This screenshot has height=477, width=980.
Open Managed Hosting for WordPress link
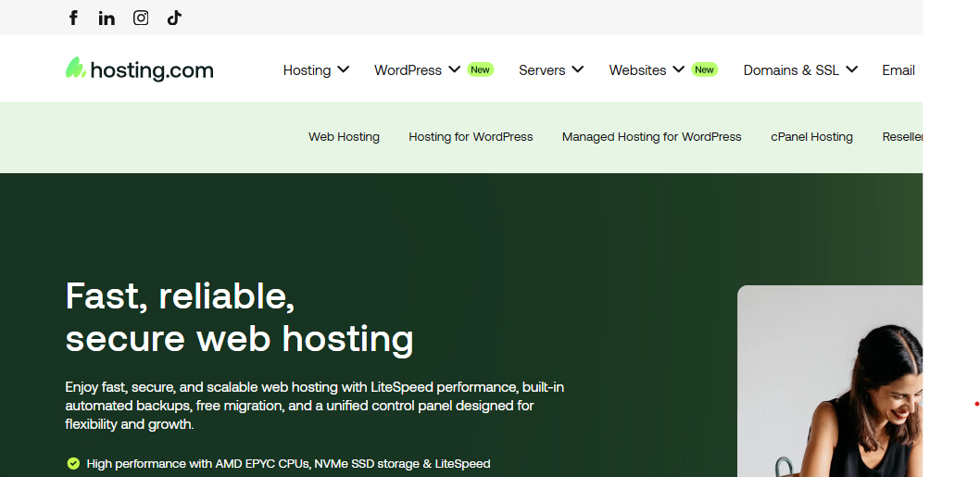(x=652, y=137)
